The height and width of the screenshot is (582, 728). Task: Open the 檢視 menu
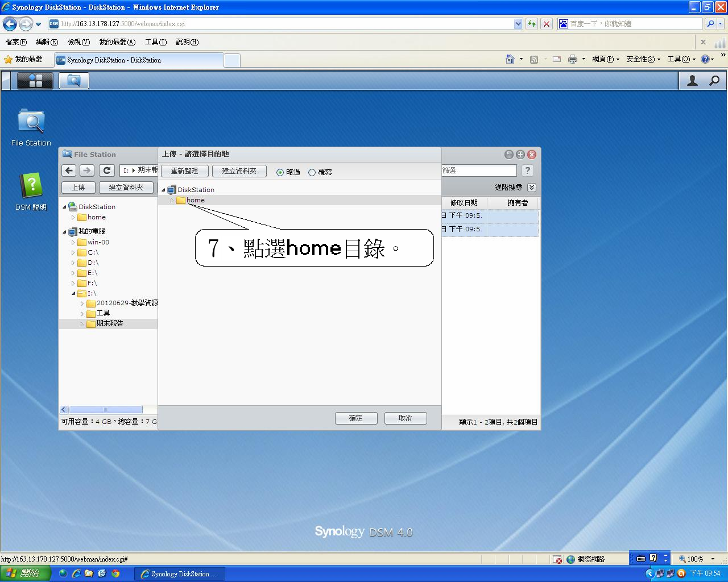click(x=78, y=42)
